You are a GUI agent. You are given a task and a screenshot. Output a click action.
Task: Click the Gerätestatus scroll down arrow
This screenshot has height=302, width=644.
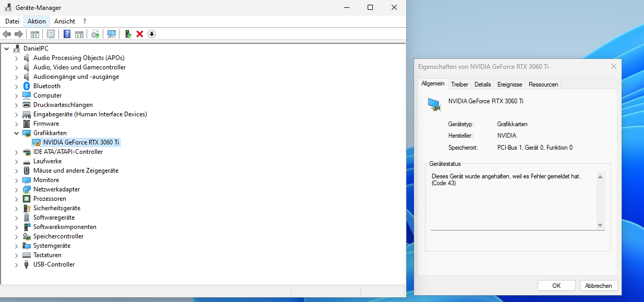coord(600,225)
